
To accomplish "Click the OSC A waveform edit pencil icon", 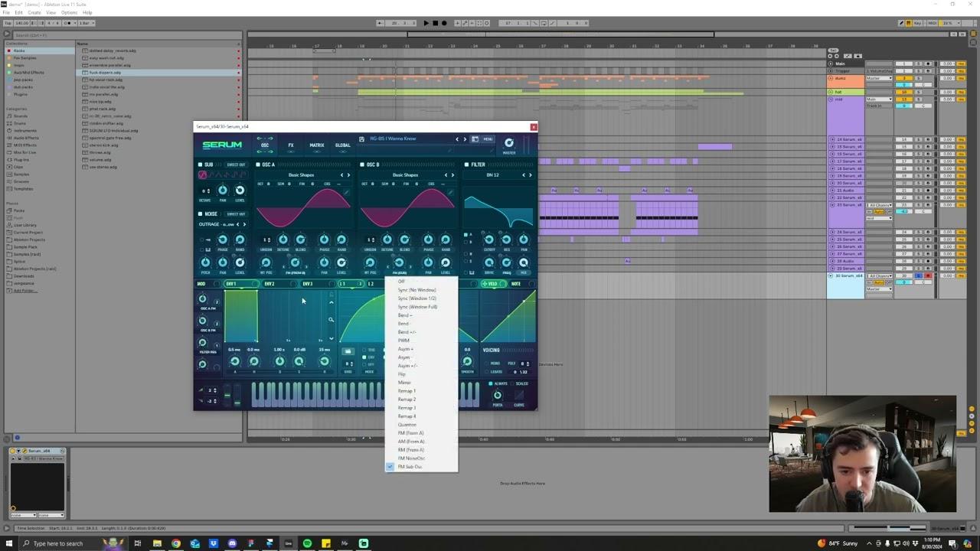I will click(x=346, y=194).
